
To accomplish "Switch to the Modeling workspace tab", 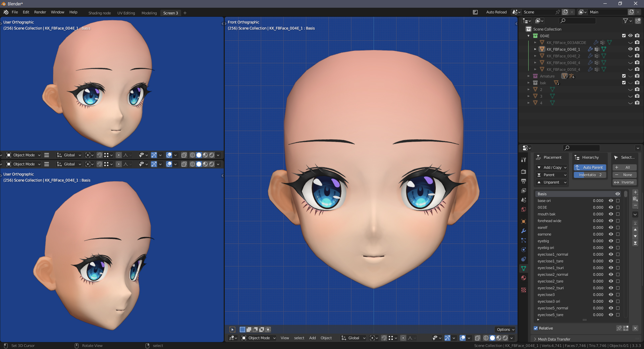I will coord(149,13).
